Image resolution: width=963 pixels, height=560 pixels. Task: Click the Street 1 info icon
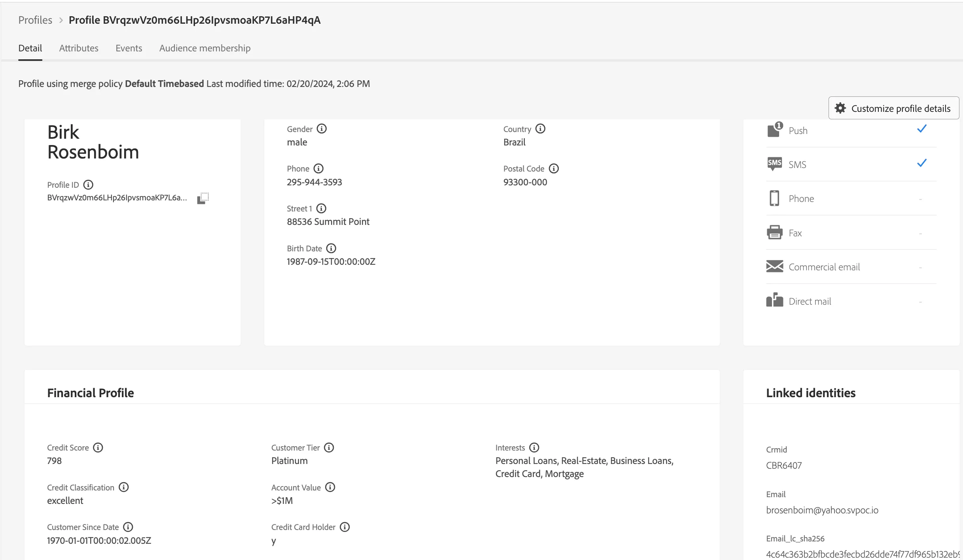(x=321, y=208)
